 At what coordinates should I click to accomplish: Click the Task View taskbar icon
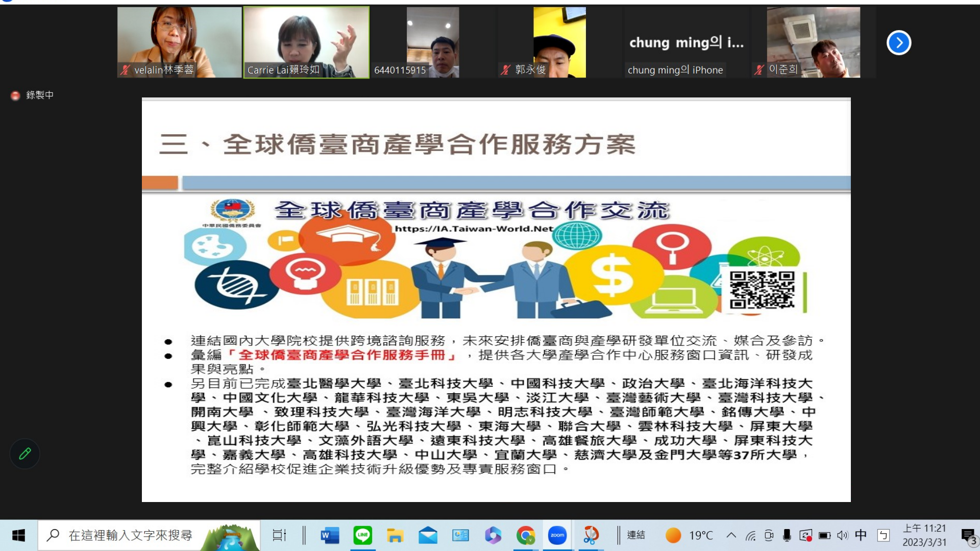(x=279, y=535)
